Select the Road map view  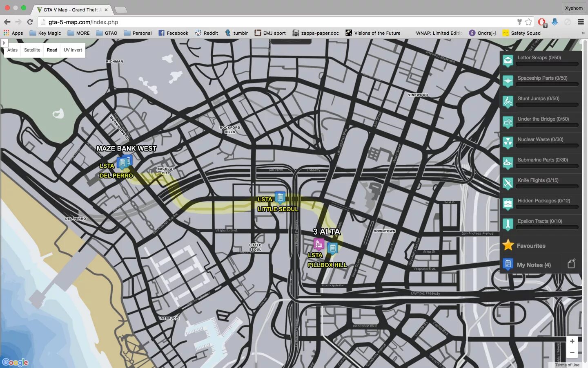pyautogui.click(x=52, y=50)
